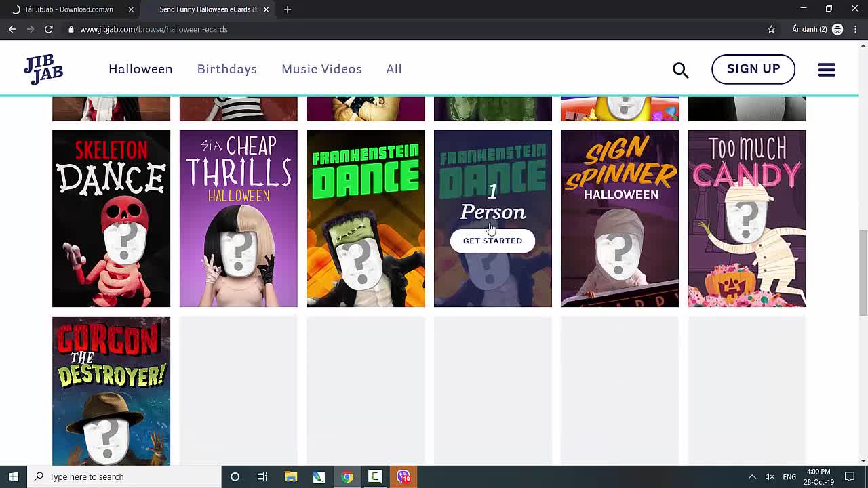Image resolution: width=868 pixels, height=488 pixels.
Task: Click the JibJab logo
Action: pyautogui.click(x=43, y=70)
